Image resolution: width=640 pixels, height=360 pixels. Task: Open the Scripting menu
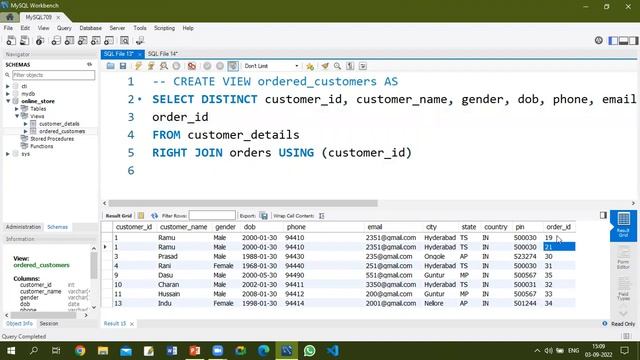tap(164, 28)
